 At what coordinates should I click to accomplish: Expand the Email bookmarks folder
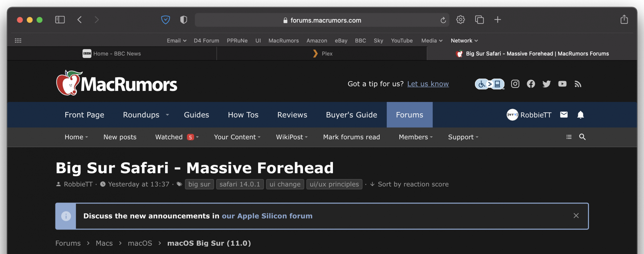click(x=176, y=41)
